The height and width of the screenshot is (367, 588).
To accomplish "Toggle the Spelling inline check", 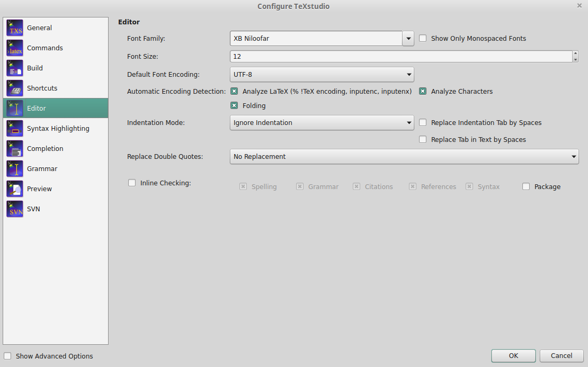I will [243, 187].
